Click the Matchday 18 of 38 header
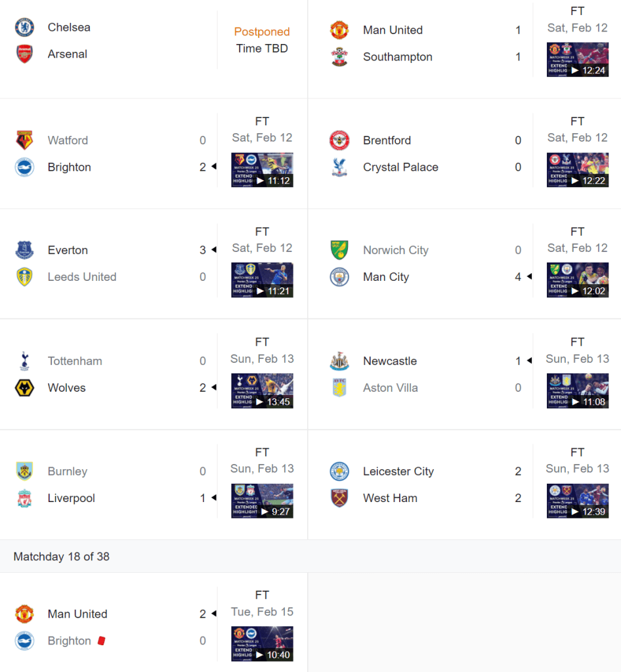 pyautogui.click(x=62, y=556)
